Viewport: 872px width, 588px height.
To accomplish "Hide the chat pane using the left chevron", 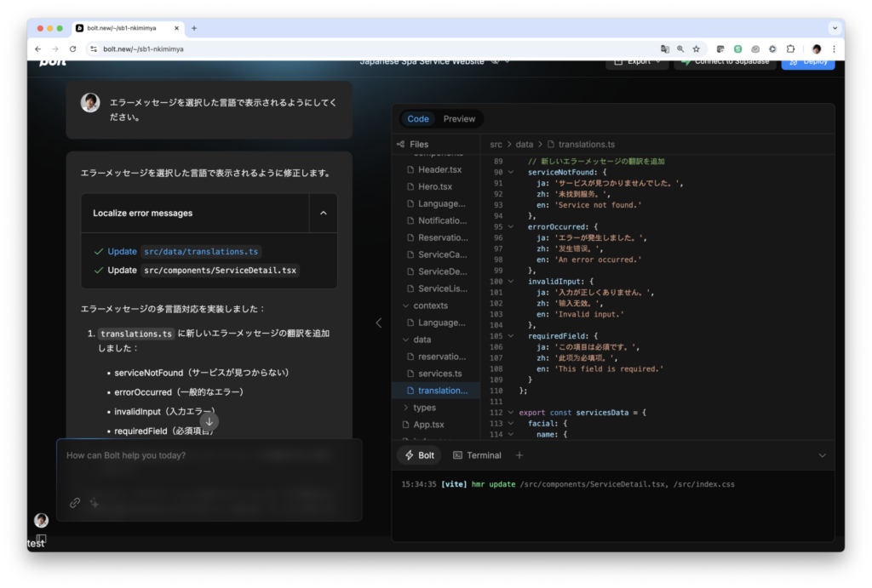I will (x=379, y=323).
